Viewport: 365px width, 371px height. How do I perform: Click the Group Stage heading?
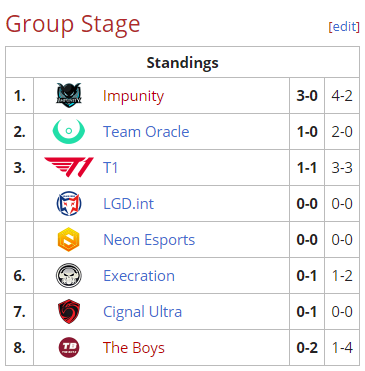pos(73,25)
